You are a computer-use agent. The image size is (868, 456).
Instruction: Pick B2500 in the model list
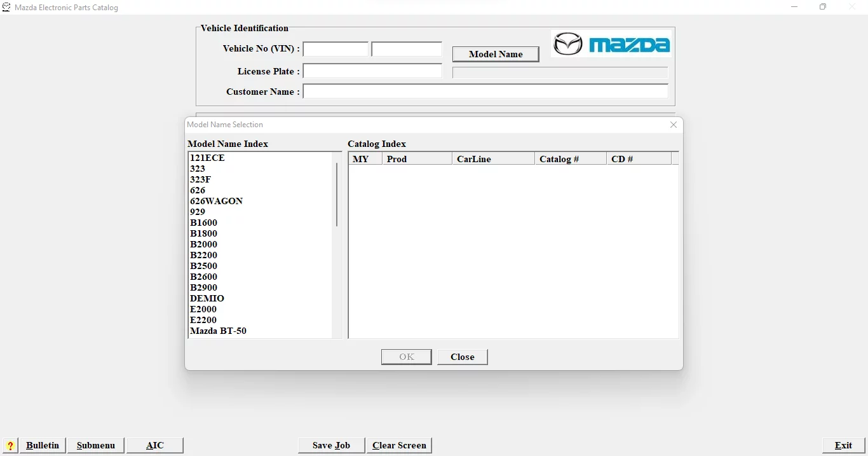[x=204, y=266]
